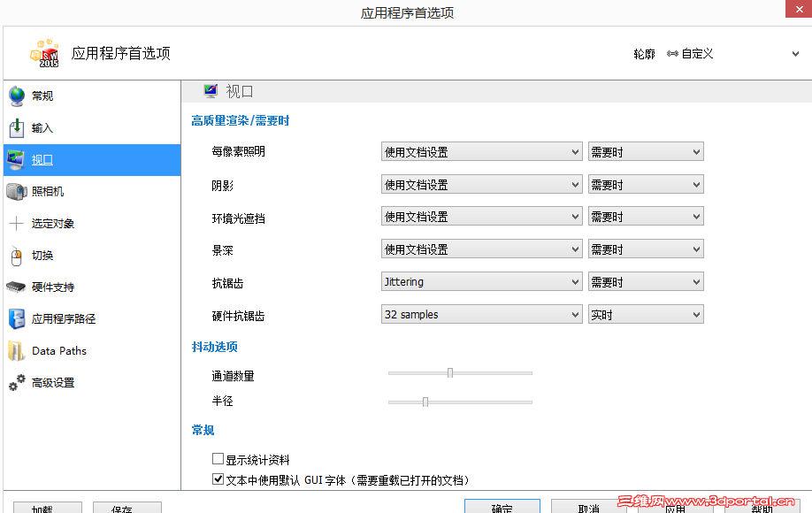Click the camera icon beside 照相机

coord(17,192)
